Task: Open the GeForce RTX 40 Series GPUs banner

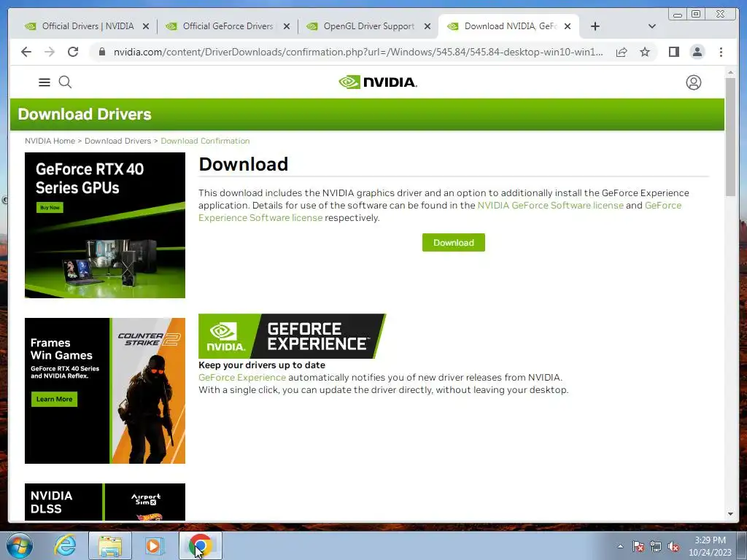Action: (x=105, y=225)
